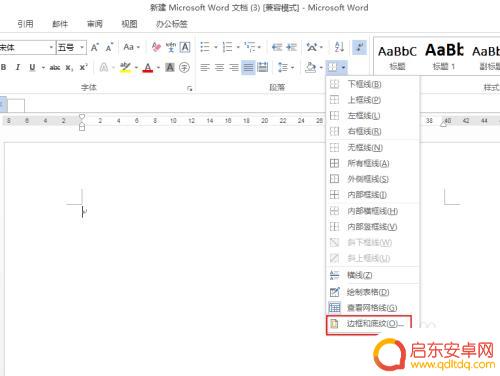Click the Borders button icon
The height and width of the screenshot is (376, 500).
[332, 68]
